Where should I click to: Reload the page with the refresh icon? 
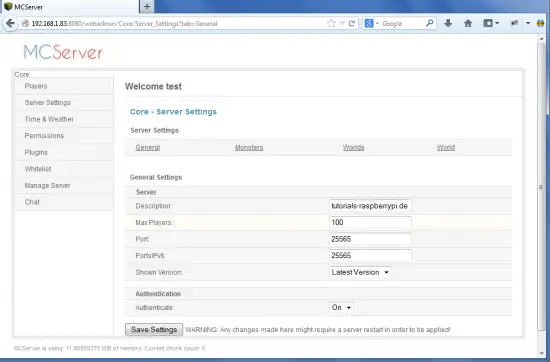[x=351, y=24]
